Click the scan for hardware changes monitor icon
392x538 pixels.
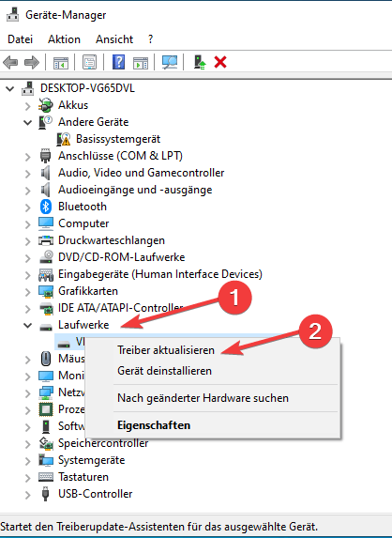tap(170, 63)
